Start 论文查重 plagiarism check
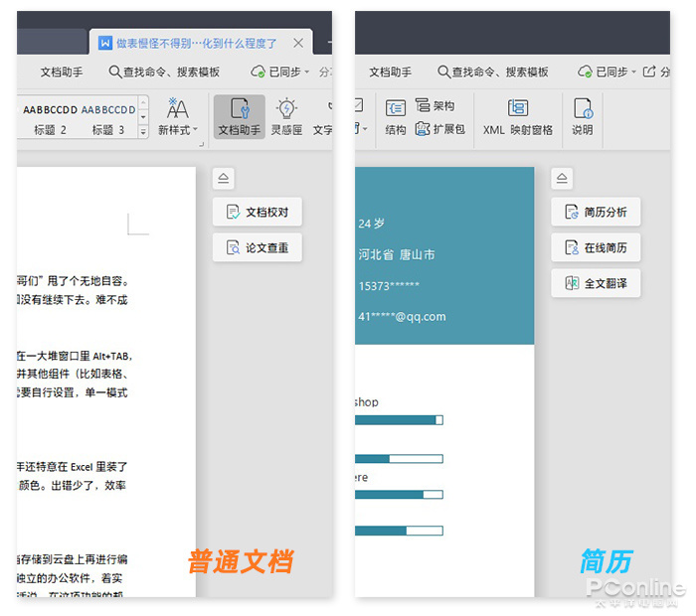The height and width of the screenshot is (616, 696). click(x=257, y=247)
